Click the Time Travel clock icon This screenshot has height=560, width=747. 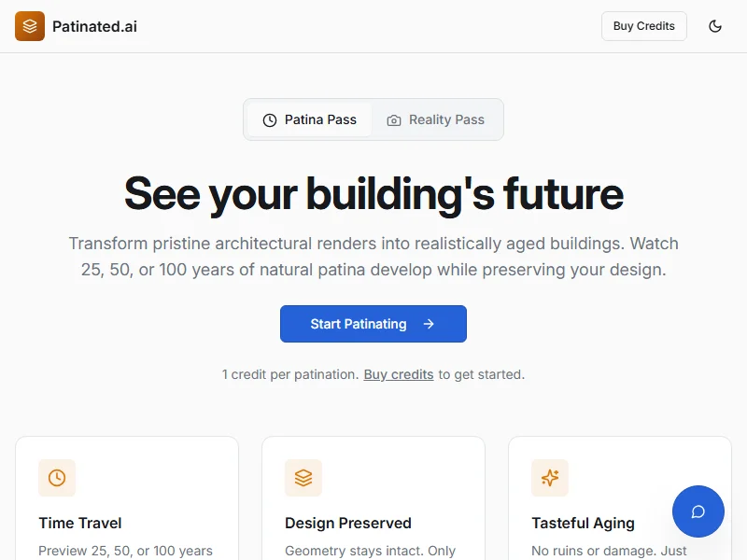pos(57,478)
